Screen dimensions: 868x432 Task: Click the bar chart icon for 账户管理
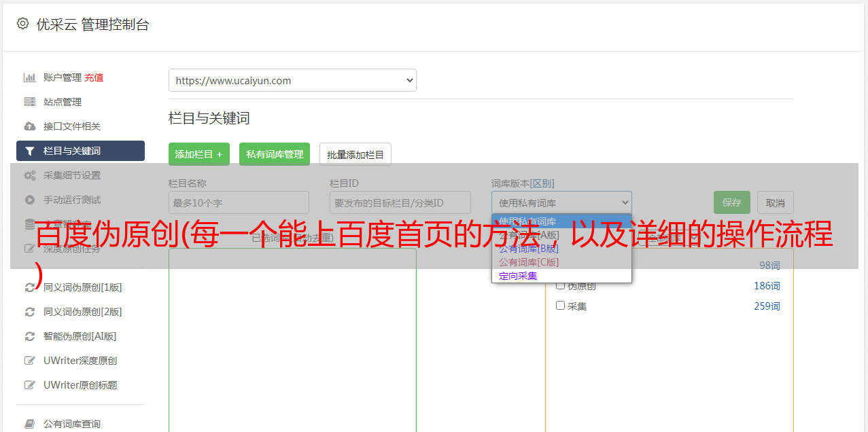pyautogui.click(x=29, y=77)
